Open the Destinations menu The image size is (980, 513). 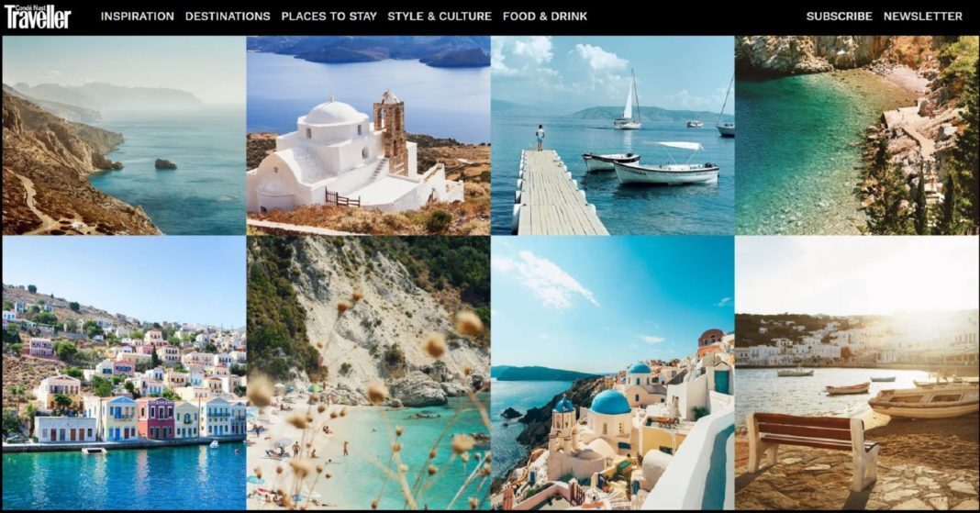(x=228, y=17)
